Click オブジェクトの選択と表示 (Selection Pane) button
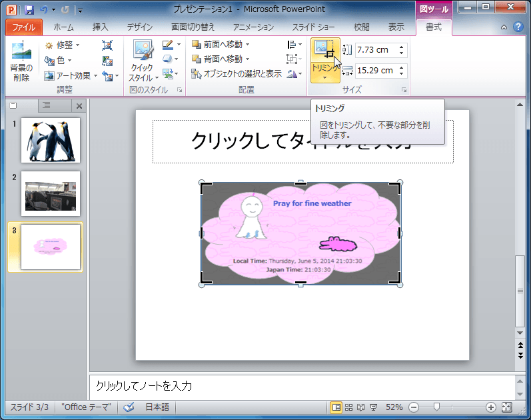The image size is (531, 420). pyautogui.click(x=237, y=74)
